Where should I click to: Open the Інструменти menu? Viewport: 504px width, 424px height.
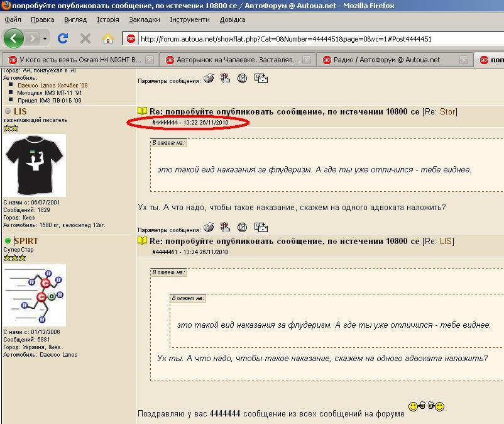pyautogui.click(x=190, y=20)
